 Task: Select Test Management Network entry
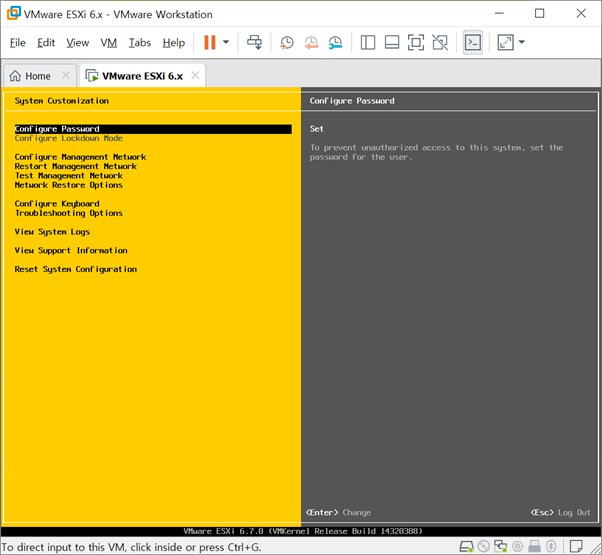[69, 175]
